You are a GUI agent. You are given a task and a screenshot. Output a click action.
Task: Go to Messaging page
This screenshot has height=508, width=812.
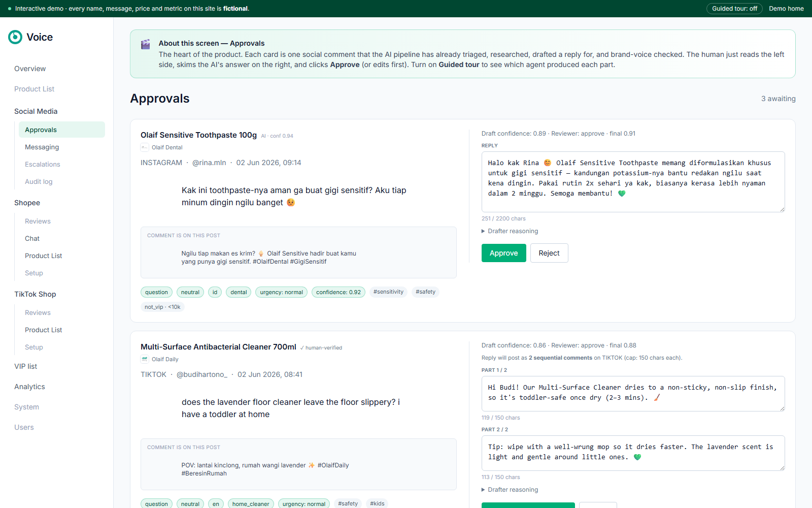[42, 147]
